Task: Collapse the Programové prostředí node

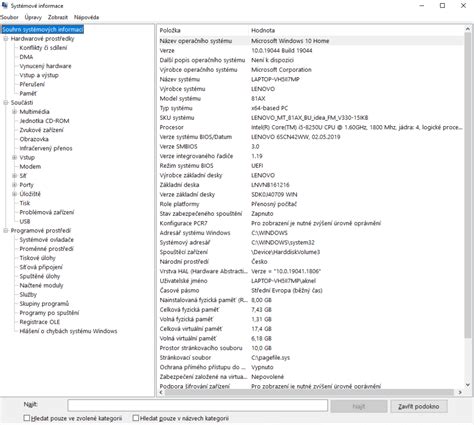Action: 6,231
